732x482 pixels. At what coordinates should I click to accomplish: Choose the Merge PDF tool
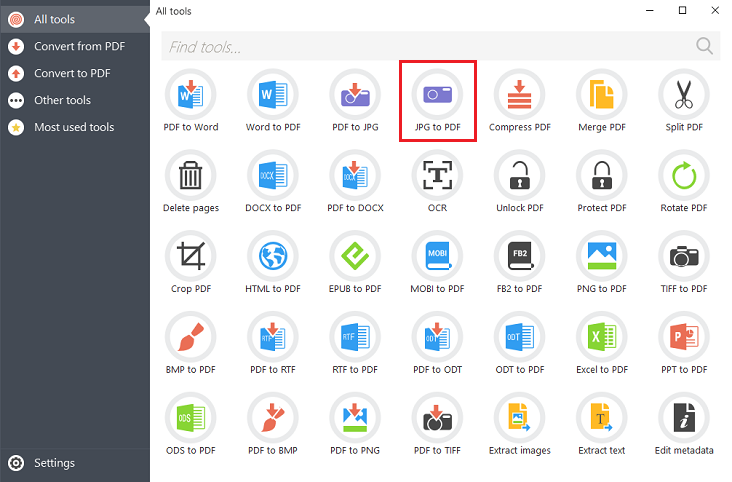point(602,101)
